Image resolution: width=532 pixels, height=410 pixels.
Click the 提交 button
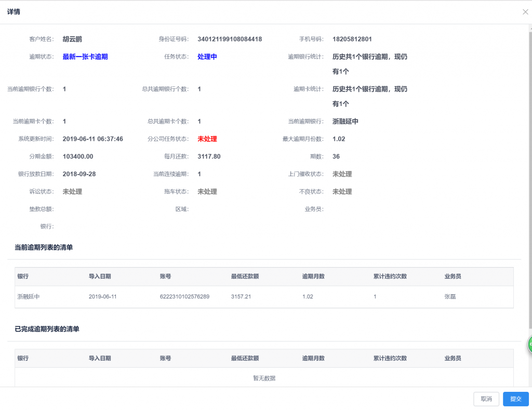pyautogui.click(x=516, y=399)
